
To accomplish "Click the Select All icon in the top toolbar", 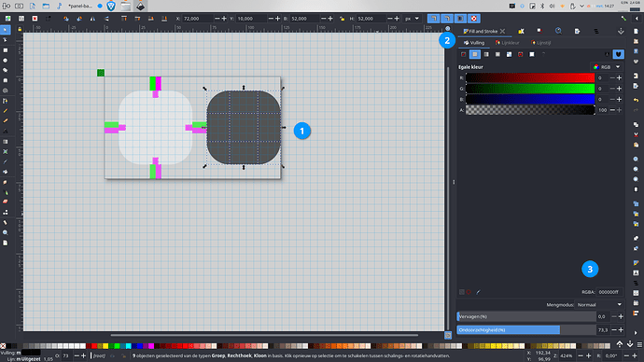I will (x=7, y=19).
